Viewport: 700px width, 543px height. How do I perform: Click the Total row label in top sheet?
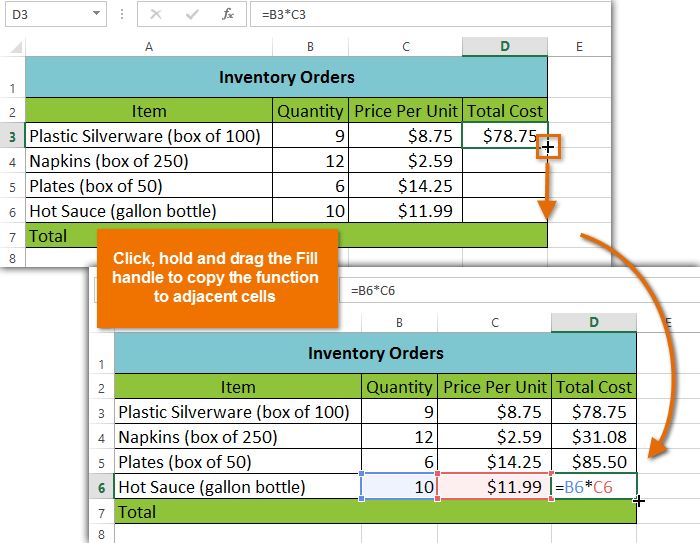[48, 236]
